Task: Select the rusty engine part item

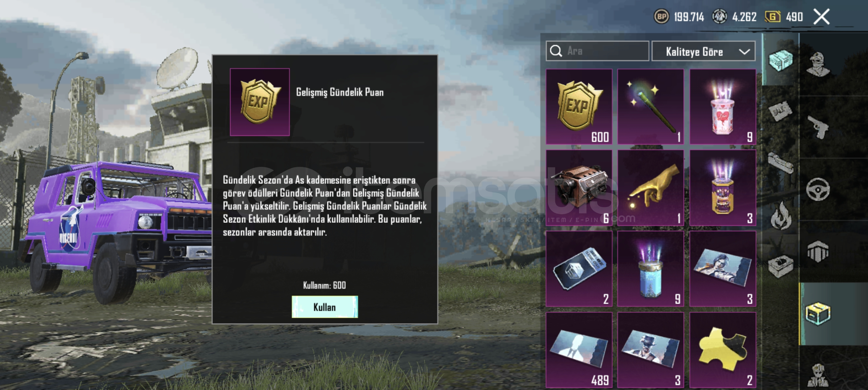Action: pyautogui.click(x=579, y=188)
